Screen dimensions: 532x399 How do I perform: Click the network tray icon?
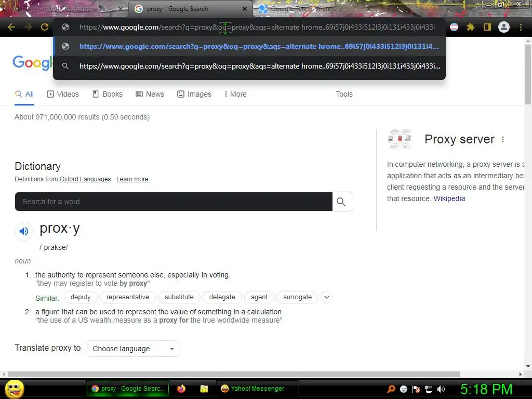429,389
